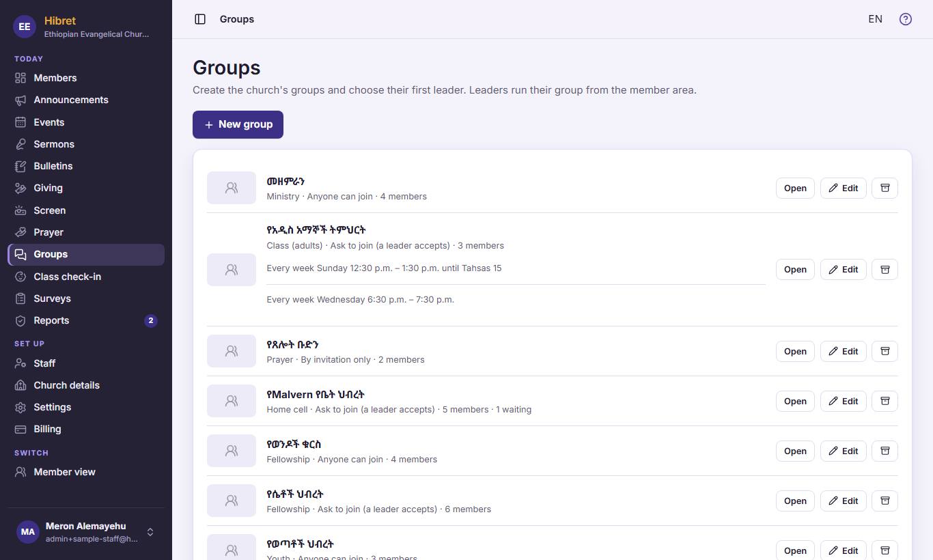Edit the የወንዶች ቁርስ group
Viewport: 933px width, 560px height.
click(844, 451)
